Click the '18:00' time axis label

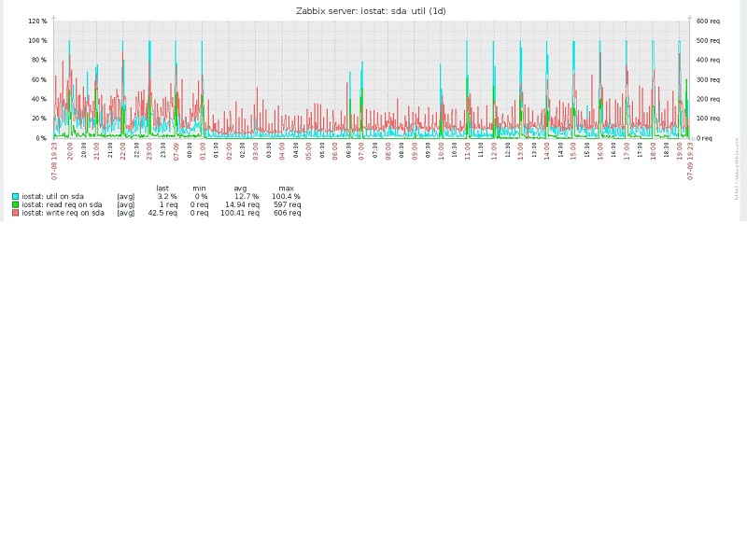pos(653,151)
